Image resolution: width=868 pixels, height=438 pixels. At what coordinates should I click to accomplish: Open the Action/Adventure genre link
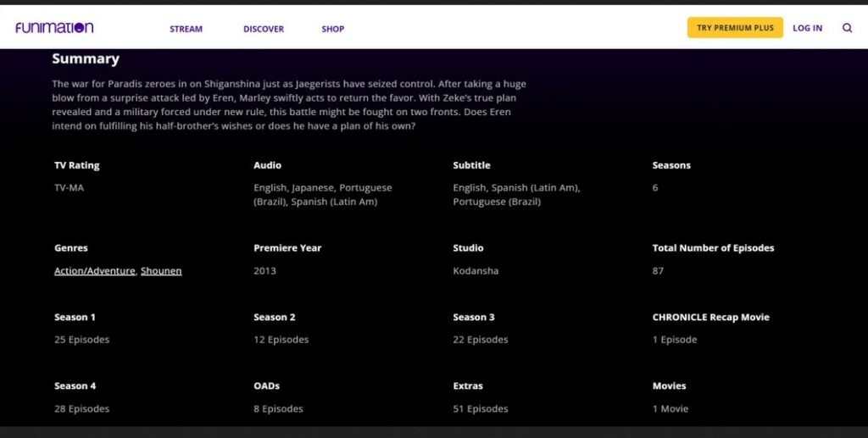95,271
